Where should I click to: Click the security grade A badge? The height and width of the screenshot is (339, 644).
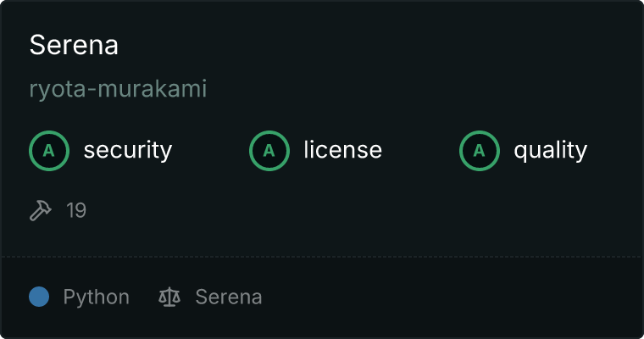pos(49,151)
